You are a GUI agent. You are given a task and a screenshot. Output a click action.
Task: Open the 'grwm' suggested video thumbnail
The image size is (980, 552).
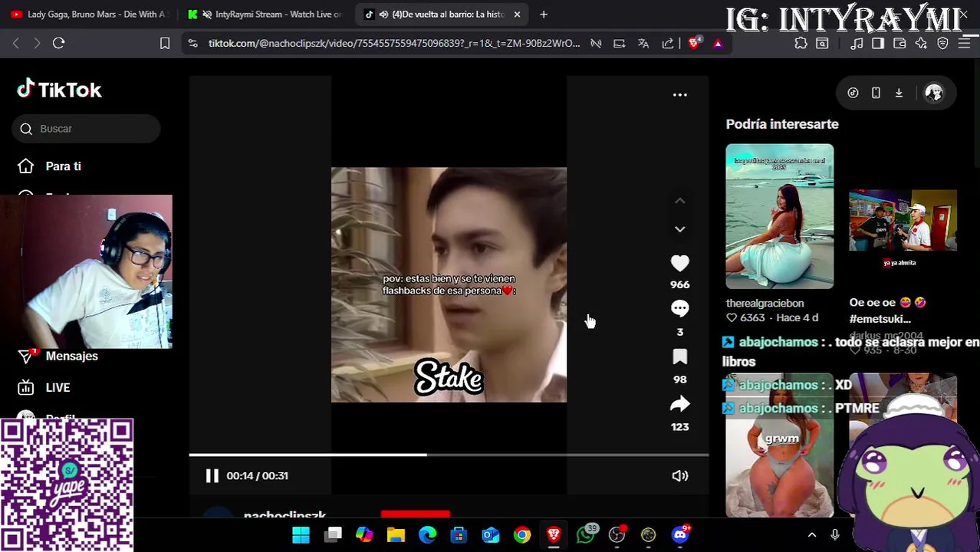[779, 446]
